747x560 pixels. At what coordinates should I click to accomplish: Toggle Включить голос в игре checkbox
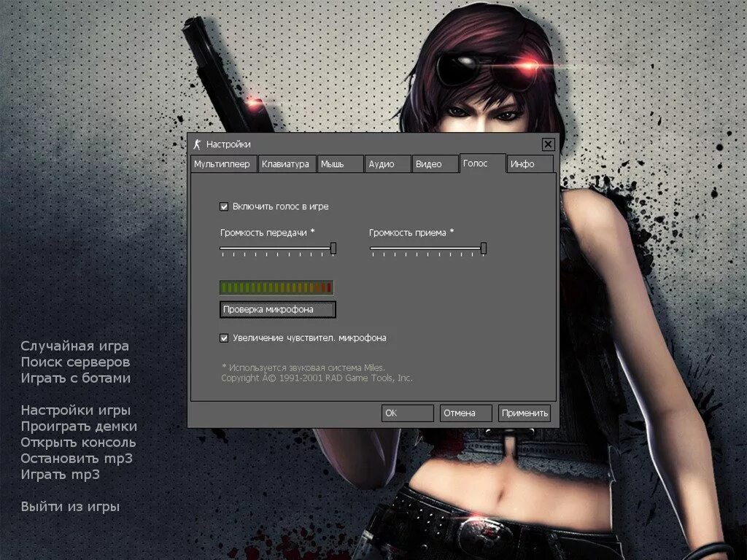224,206
